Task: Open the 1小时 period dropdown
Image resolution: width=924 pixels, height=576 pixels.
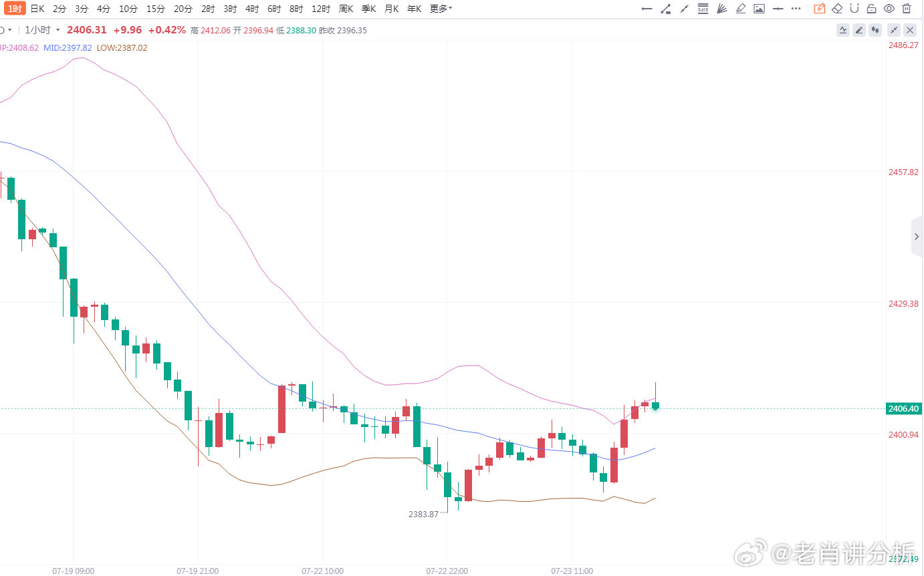Action: click(x=43, y=30)
